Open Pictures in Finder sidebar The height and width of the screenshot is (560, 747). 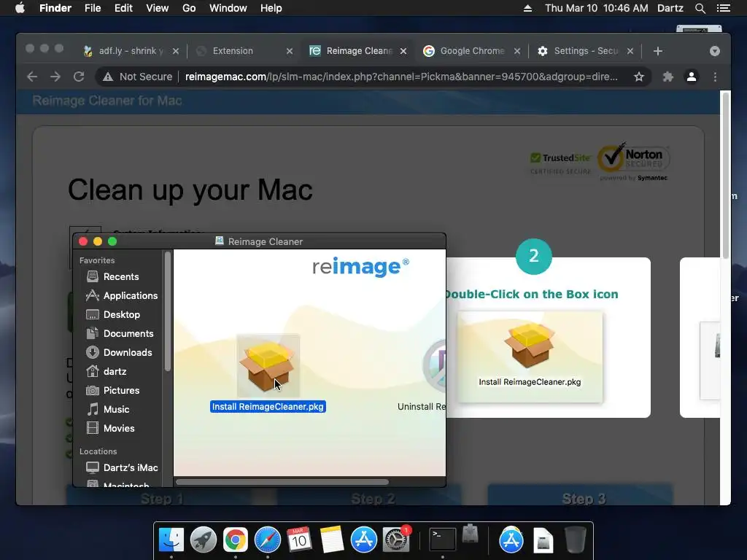coord(113,391)
